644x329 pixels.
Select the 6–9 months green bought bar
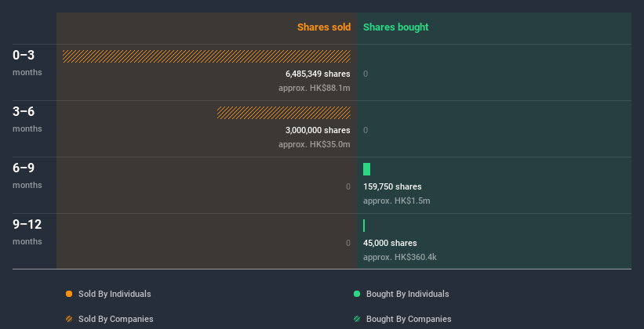(367, 169)
